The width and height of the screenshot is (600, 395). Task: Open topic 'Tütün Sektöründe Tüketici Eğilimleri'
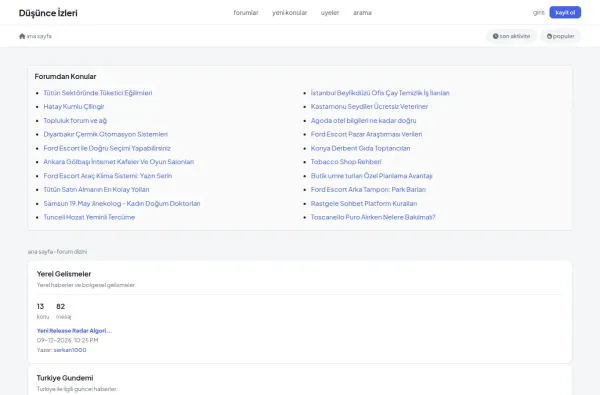tap(98, 93)
